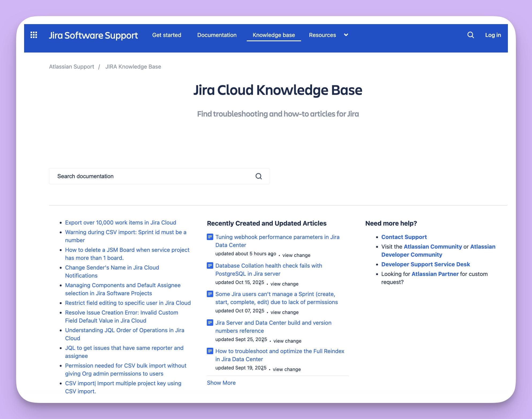Open Developer Support Service Desk
The width and height of the screenshot is (532, 419).
(425, 264)
